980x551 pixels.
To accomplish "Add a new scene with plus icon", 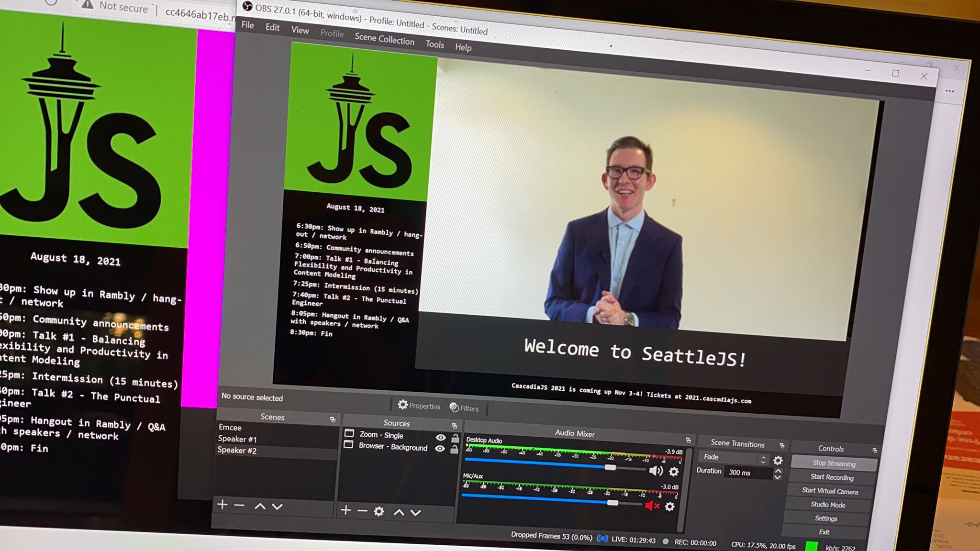I will click(222, 505).
